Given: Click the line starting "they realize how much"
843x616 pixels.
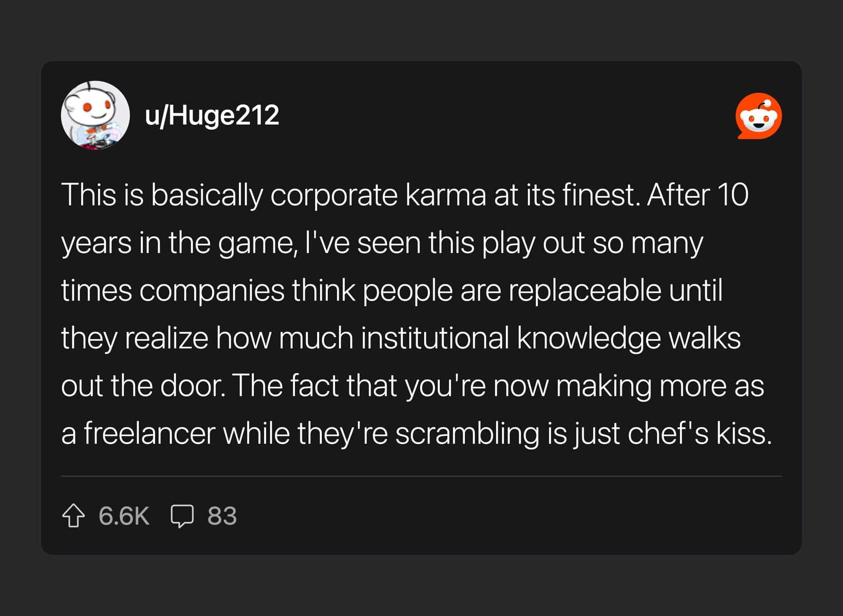Looking at the screenshot, I should point(401,338).
